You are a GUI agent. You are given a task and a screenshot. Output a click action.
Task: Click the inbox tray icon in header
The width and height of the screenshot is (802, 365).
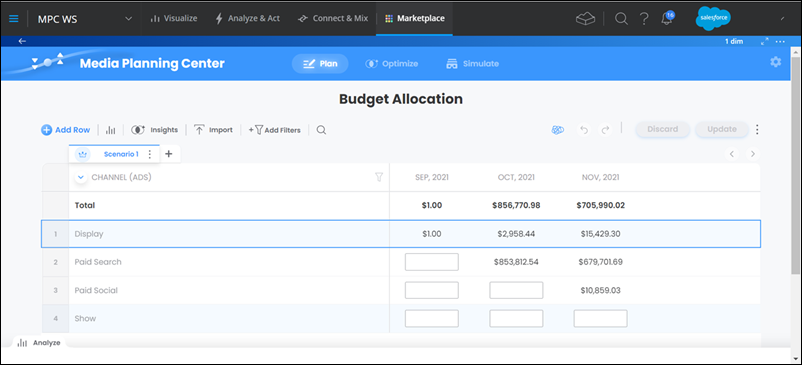click(585, 19)
